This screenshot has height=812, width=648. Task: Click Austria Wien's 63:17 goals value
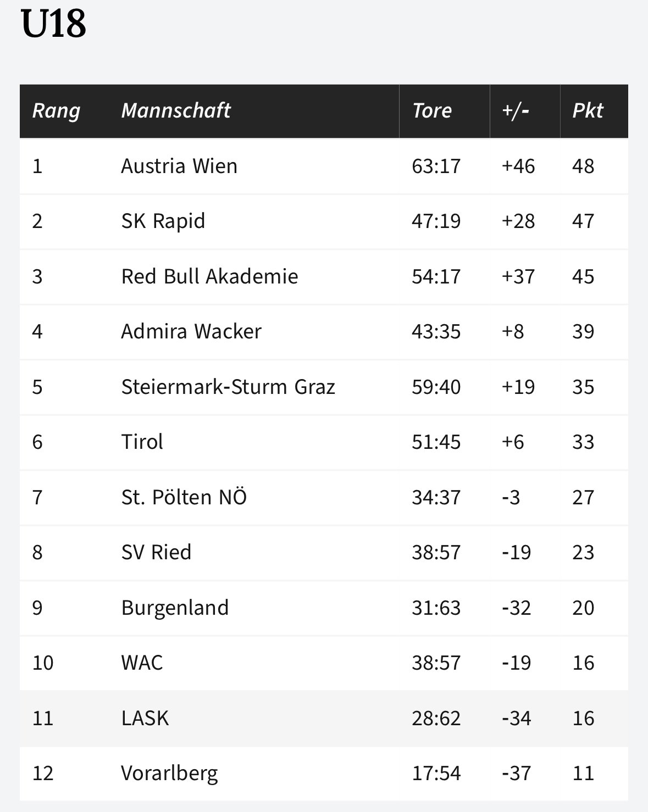(436, 166)
